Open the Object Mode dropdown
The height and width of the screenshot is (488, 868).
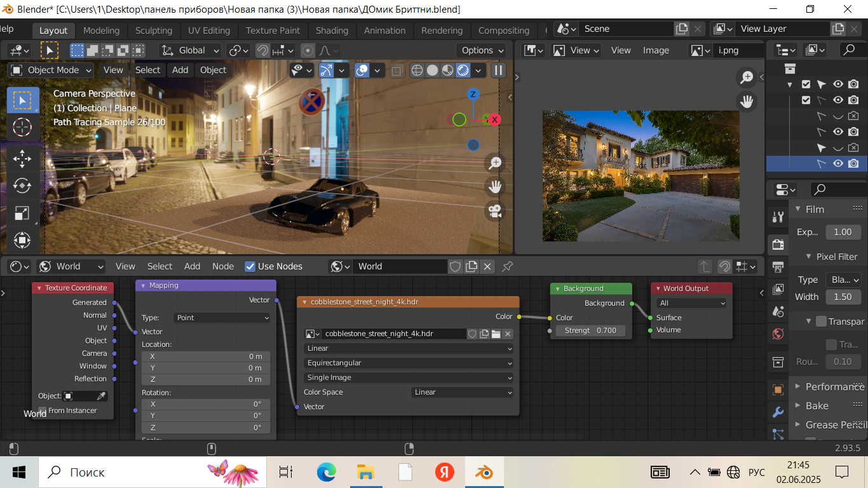[51, 70]
